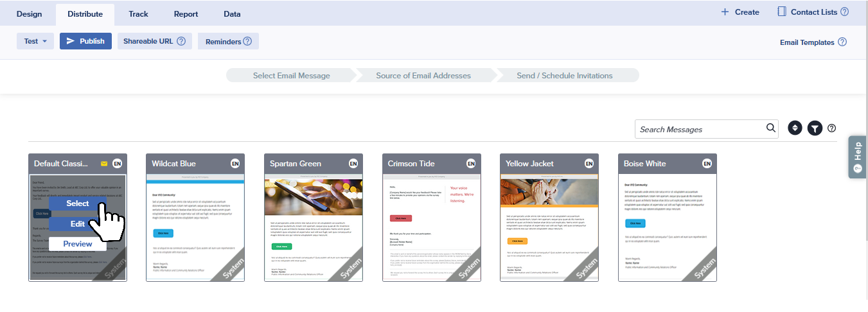Screen dimensions: 868x312
Task: Click the Reminders help icon
Action: (247, 42)
